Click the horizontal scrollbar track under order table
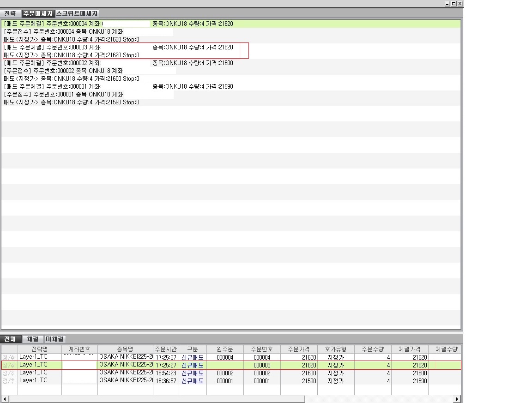This screenshot has width=532, height=403. (379, 399)
